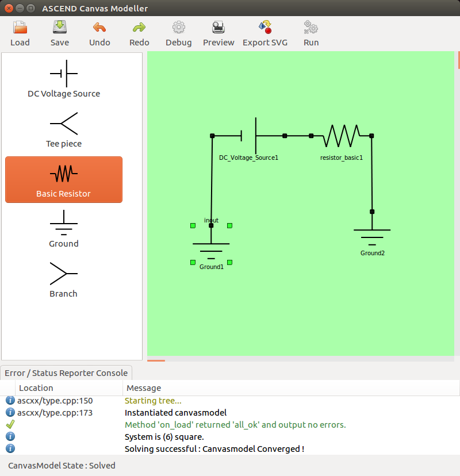The height and width of the screenshot is (476, 460).
Task: Toggle the Basic Resistor palette button
Action: pyautogui.click(x=64, y=179)
